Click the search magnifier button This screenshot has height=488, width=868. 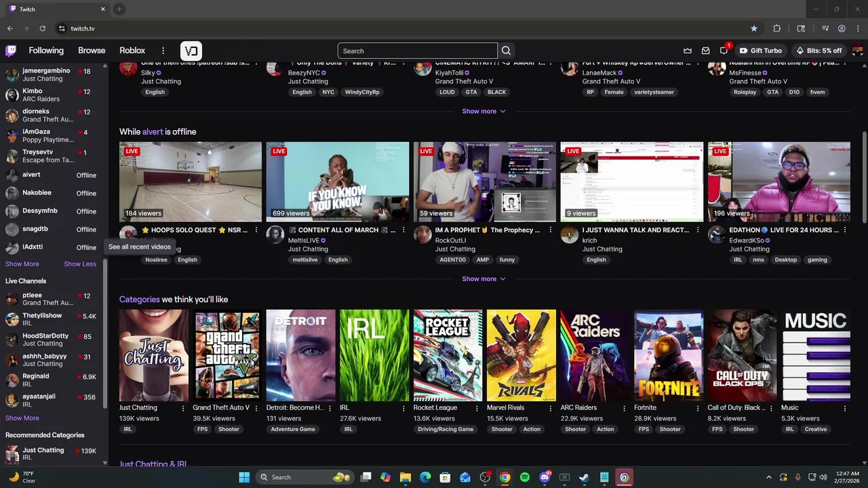coord(506,51)
